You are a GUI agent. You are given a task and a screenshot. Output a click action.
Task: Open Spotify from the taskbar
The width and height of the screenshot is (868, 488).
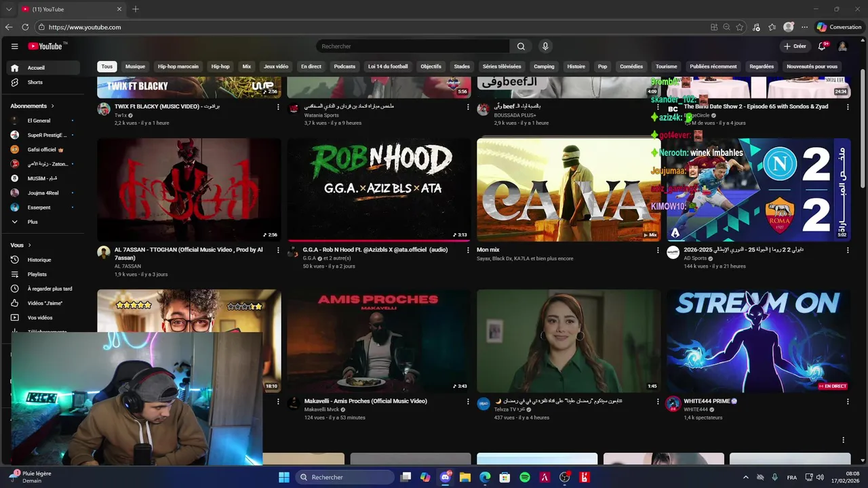pyautogui.click(x=525, y=477)
